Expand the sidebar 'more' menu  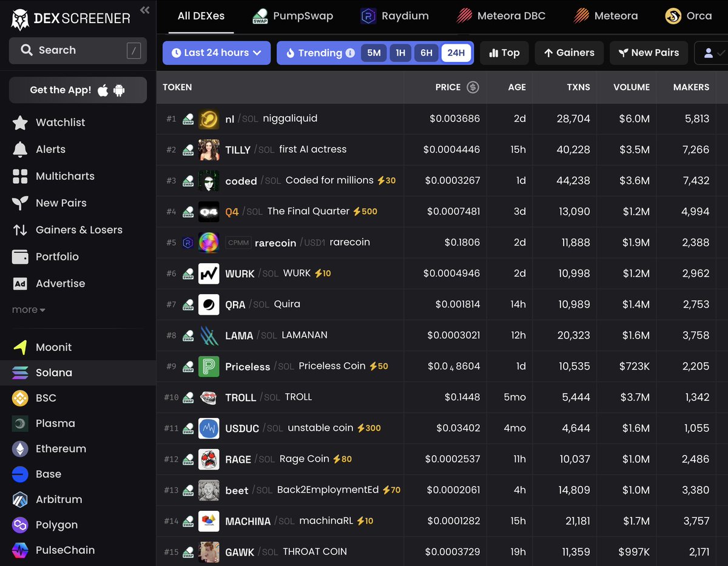point(29,309)
